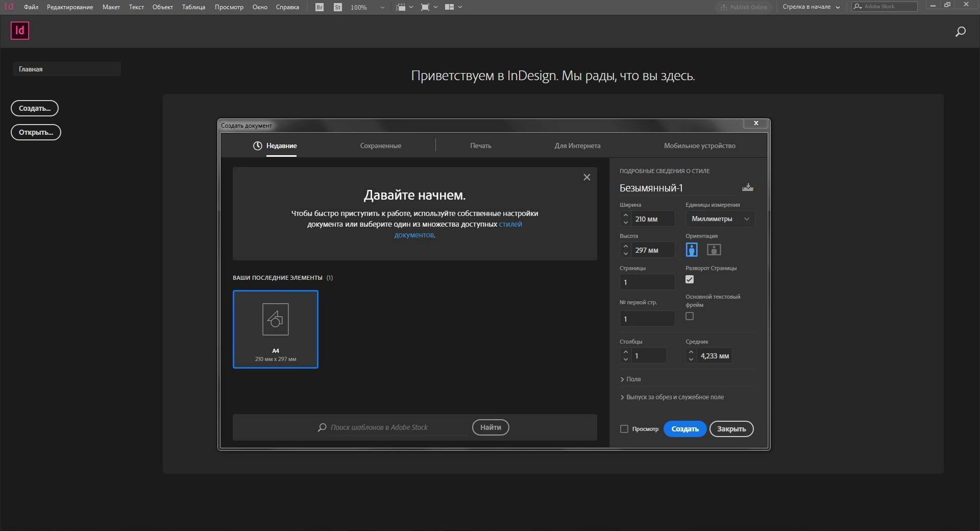Viewport: 980px width, 531px height.
Task: Toggle the Разворот Страницы checkbox
Action: (690, 279)
